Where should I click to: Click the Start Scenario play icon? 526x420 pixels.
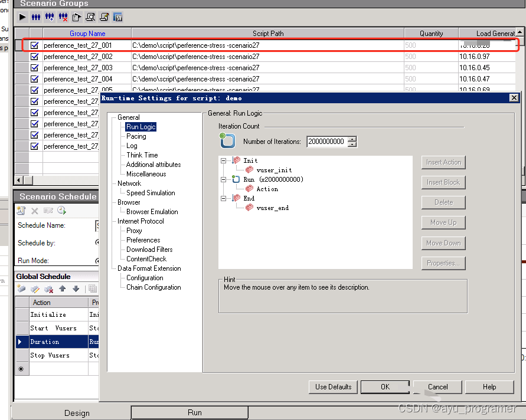(22, 17)
